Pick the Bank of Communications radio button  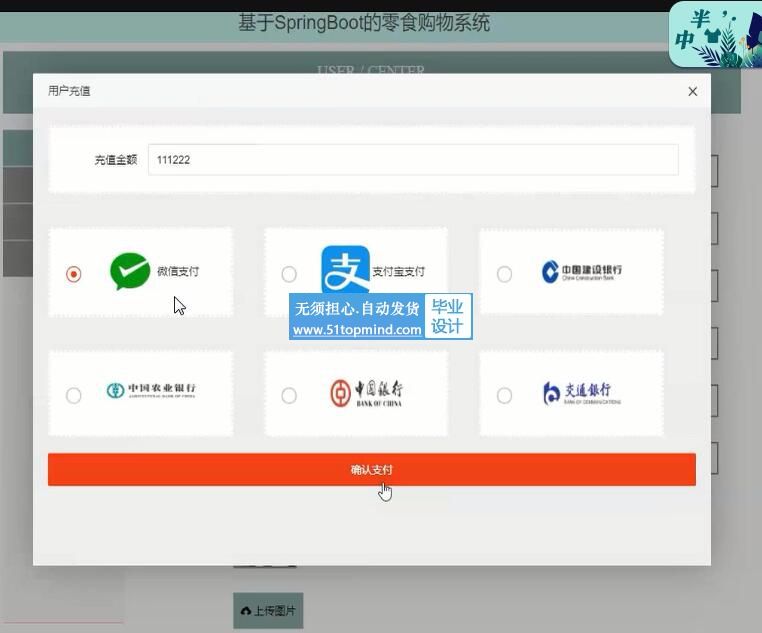(504, 396)
